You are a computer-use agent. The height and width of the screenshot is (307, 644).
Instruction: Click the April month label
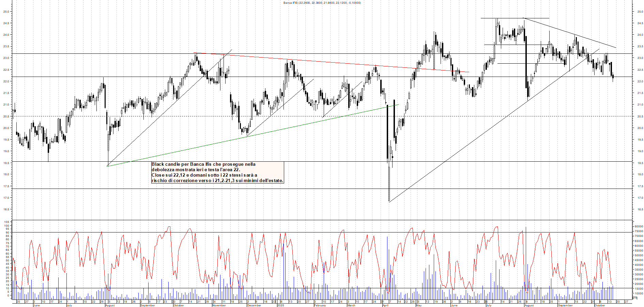click(385, 305)
